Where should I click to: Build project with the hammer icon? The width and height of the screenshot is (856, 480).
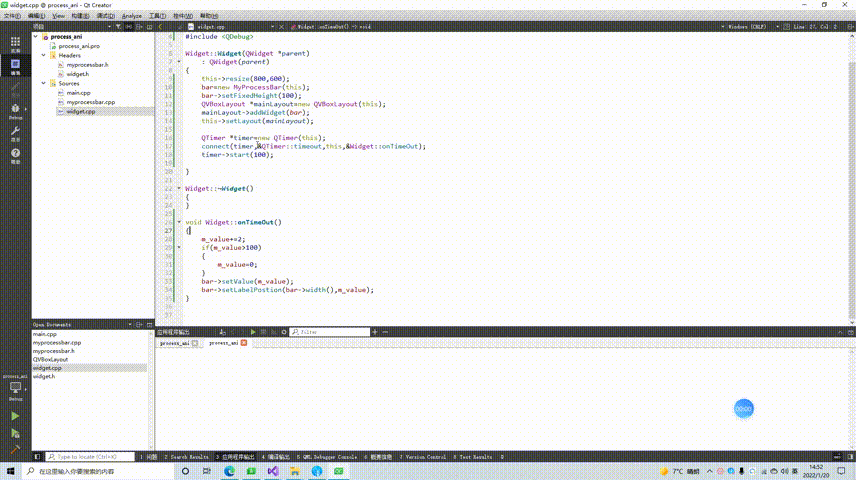point(15,450)
